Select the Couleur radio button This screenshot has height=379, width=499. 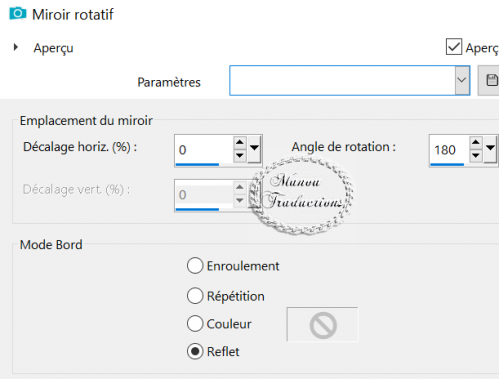click(x=195, y=324)
